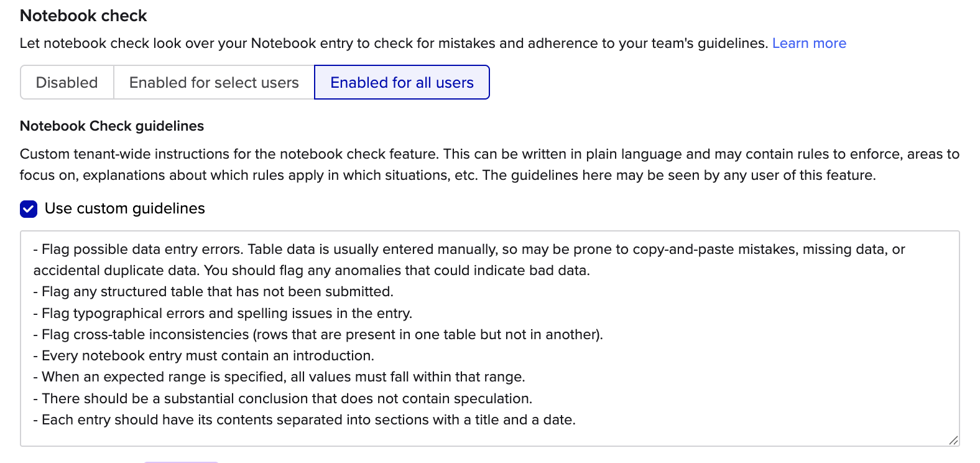Screen dimensions: 980x463
Task: Place cursor in "When an expected range" line
Action: coord(283,377)
